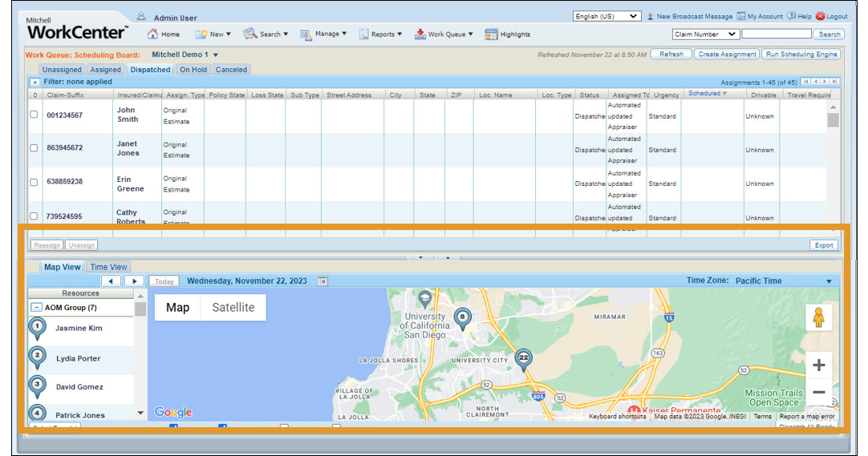Check the box for claim 001234567
868x456 pixels.
34,115
